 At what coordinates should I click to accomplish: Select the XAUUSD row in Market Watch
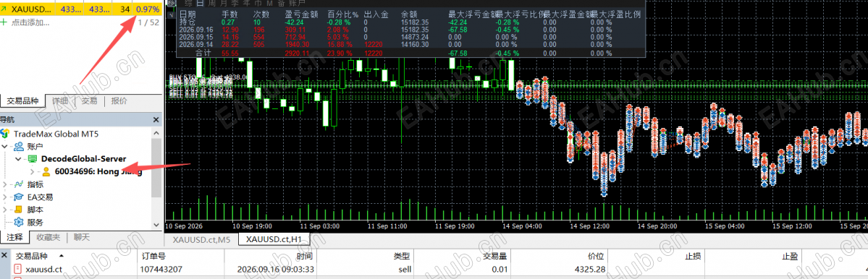tap(81, 9)
